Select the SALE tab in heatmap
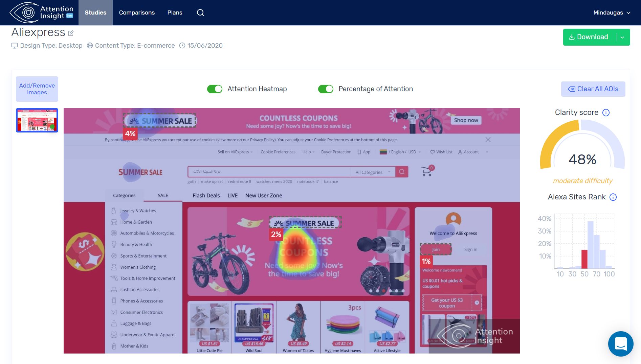641x364 pixels. tap(163, 195)
